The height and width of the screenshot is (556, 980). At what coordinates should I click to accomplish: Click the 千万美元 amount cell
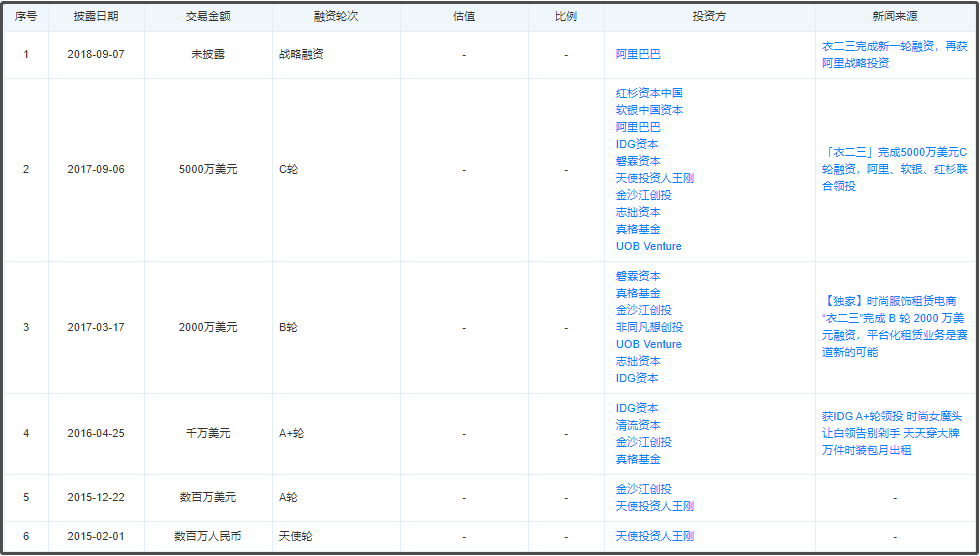tap(208, 434)
